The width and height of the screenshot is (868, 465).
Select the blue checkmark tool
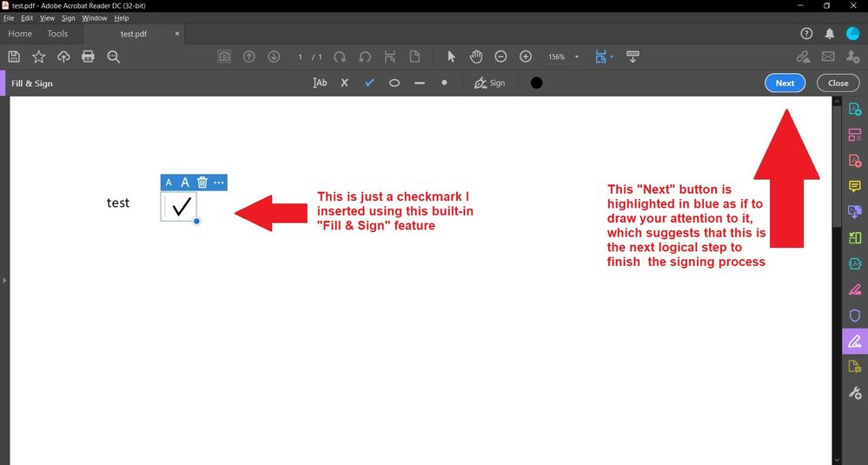pyautogui.click(x=369, y=83)
